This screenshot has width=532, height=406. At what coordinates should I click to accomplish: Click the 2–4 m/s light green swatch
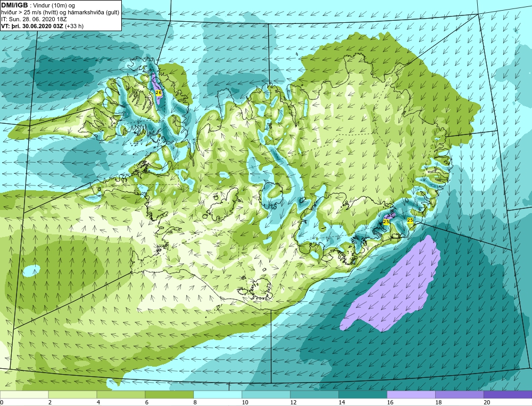coord(72,394)
